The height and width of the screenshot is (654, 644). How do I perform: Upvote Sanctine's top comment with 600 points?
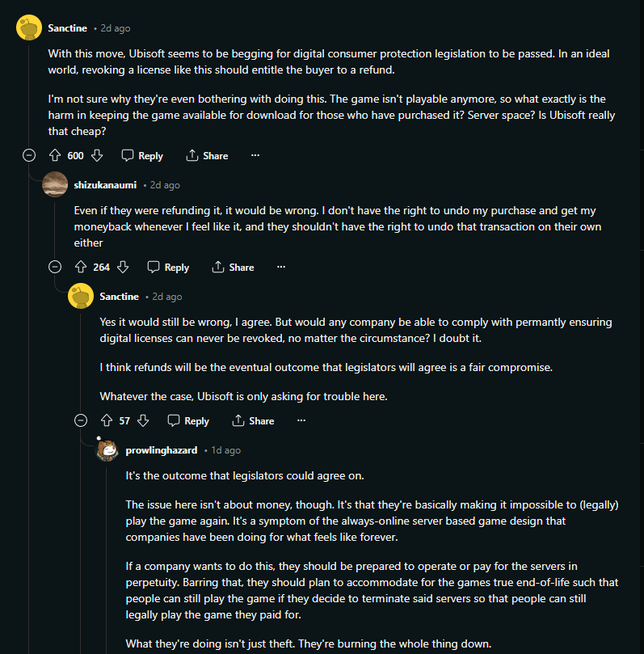click(x=55, y=155)
